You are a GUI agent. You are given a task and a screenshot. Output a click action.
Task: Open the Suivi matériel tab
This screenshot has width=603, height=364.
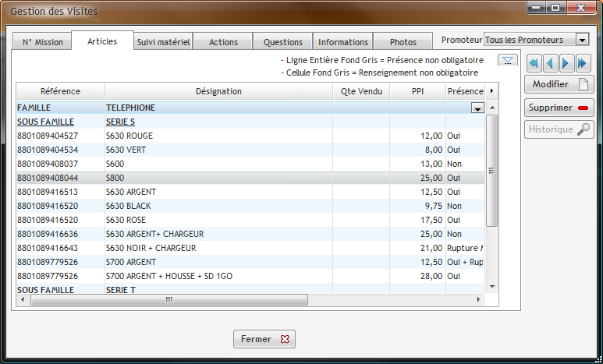[x=163, y=42]
